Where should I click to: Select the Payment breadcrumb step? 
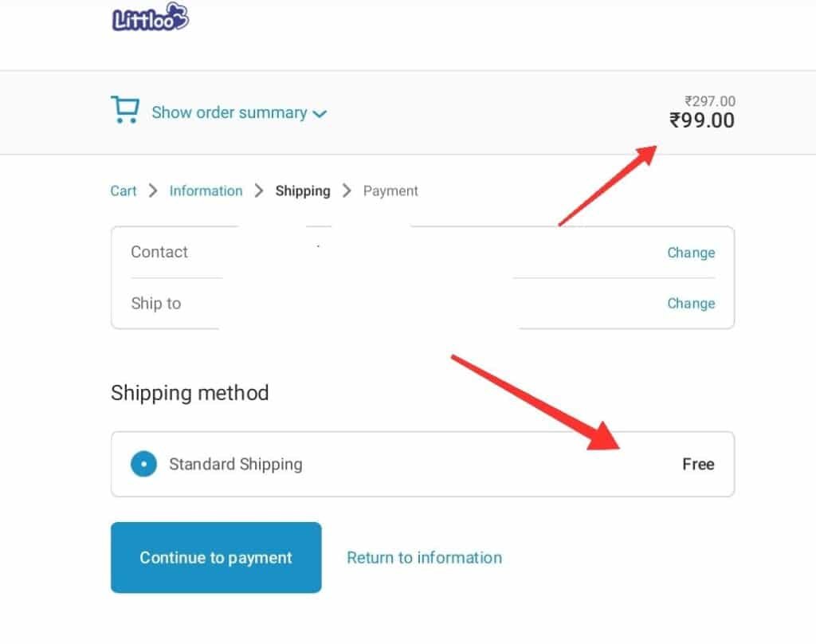click(390, 190)
